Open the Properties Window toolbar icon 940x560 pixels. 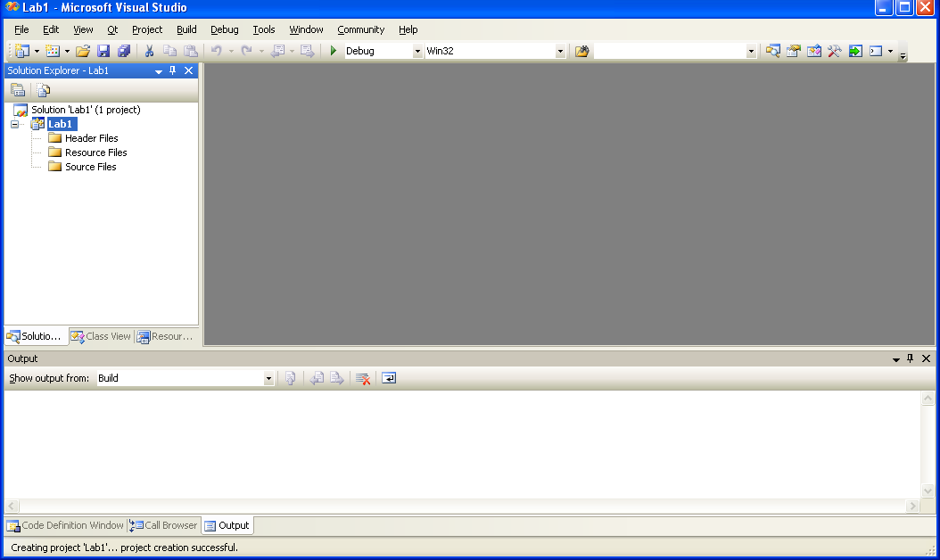[793, 51]
